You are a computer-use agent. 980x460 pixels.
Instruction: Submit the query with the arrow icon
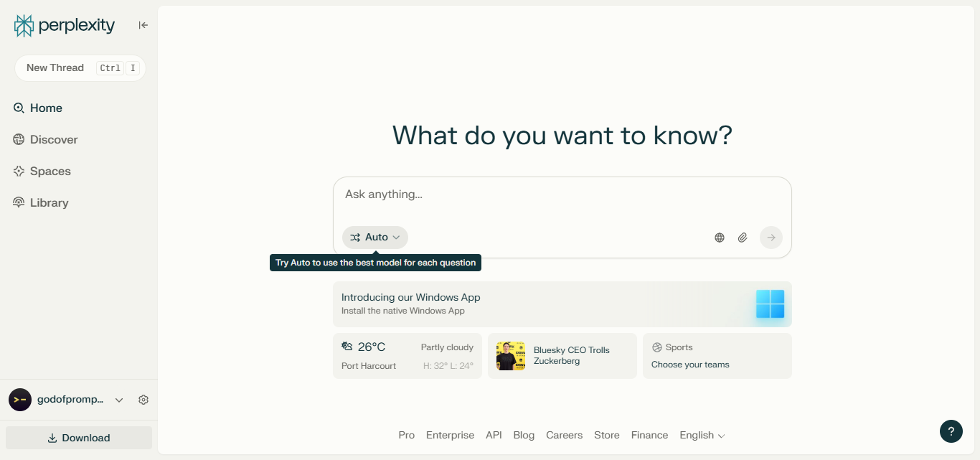click(x=771, y=237)
